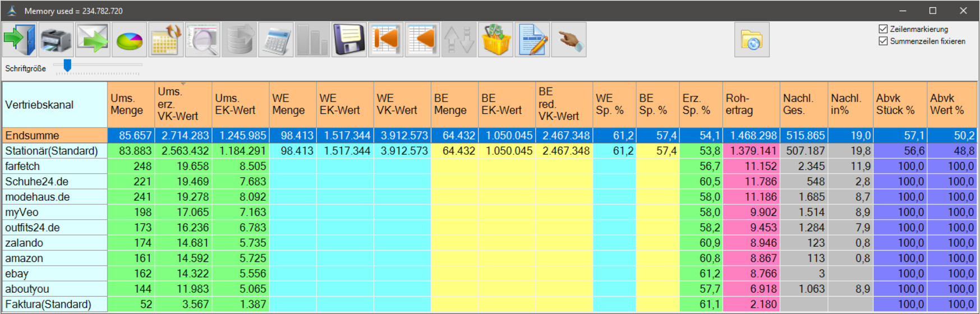The image size is (980, 314).
Task: Open the calendar date range icon
Action: [166, 40]
